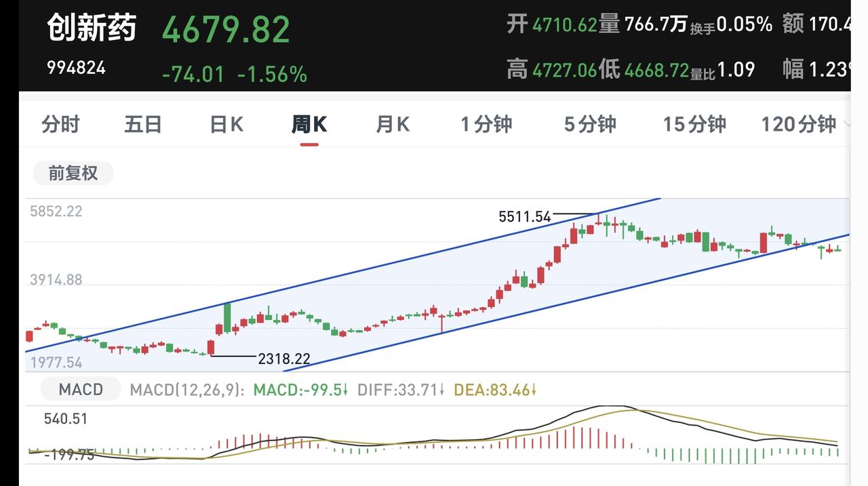Open the 月K chart tab
The width and height of the screenshot is (868, 486).
pos(393,124)
